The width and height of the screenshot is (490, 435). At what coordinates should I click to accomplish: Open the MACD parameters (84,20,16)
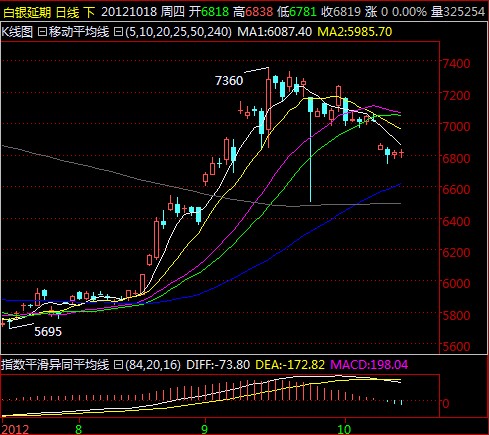(152, 364)
